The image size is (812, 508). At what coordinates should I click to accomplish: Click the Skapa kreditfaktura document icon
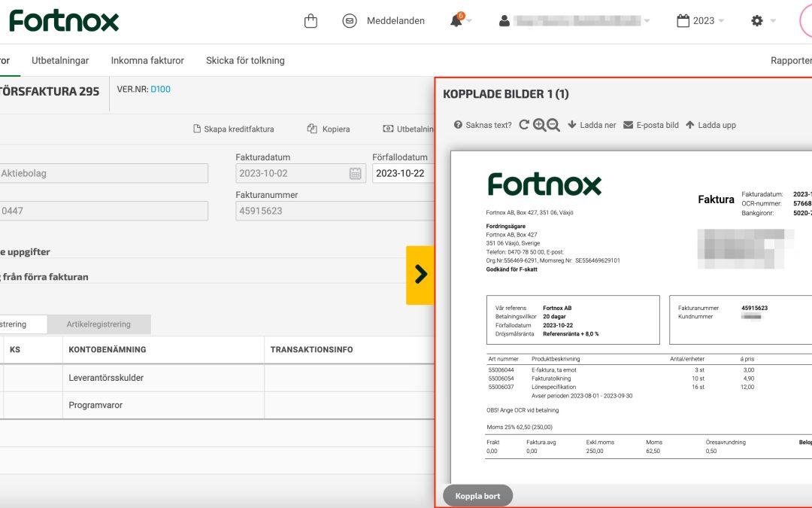tap(197, 129)
